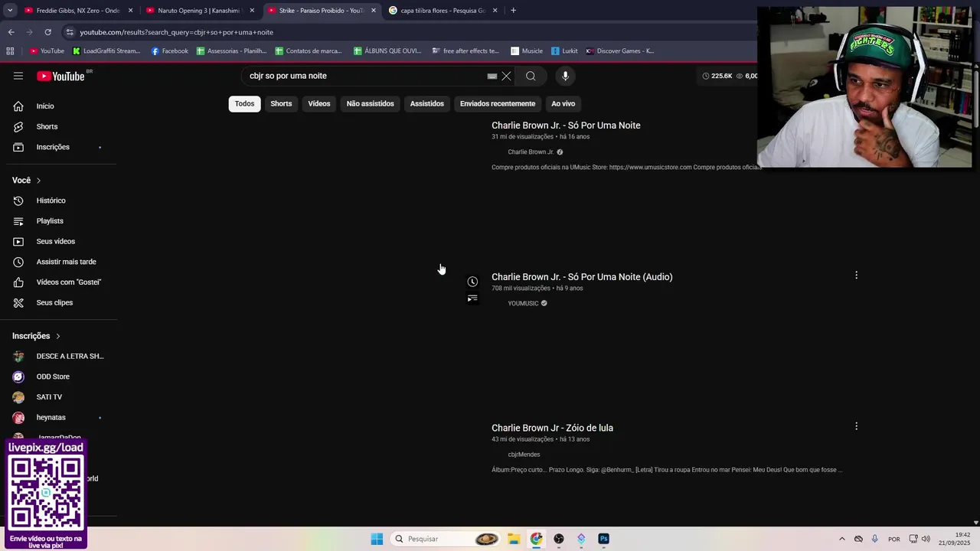This screenshot has height=551, width=980.
Task: Clear the search query with the X
Action: pos(506,76)
